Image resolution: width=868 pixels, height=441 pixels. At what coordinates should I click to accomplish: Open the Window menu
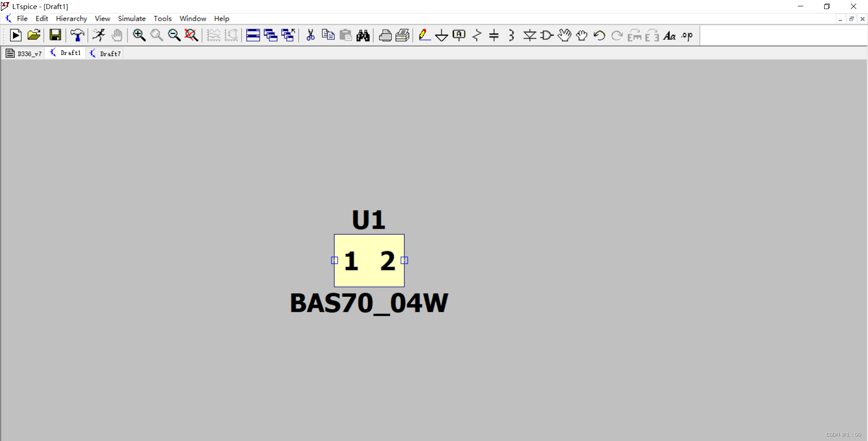193,19
